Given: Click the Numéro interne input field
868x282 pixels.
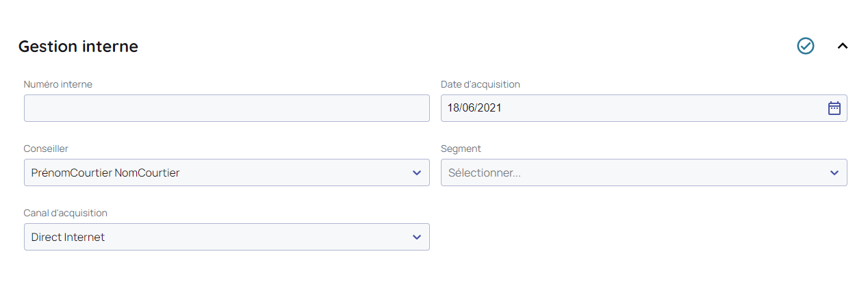Looking at the screenshot, I should tap(227, 108).
